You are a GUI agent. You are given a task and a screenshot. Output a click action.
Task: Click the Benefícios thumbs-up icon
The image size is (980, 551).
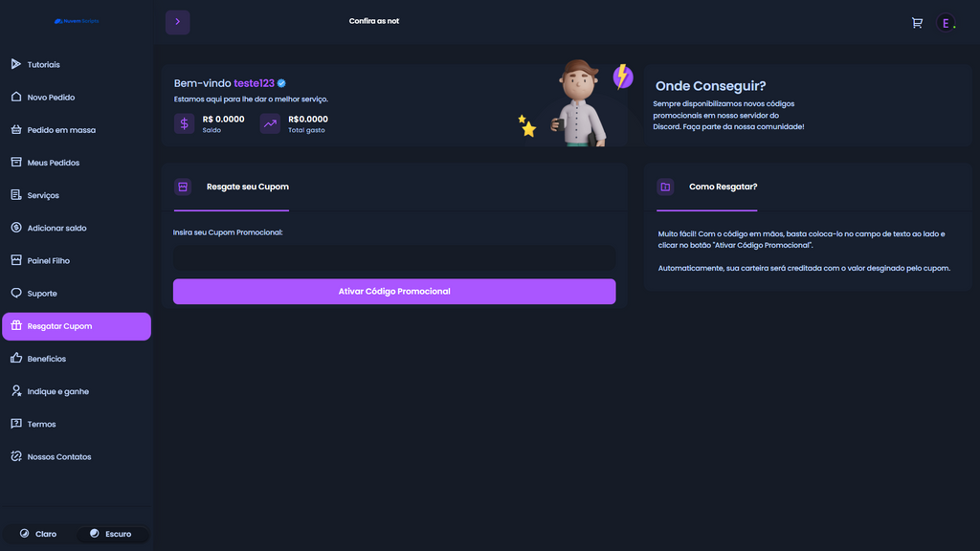pos(16,359)
